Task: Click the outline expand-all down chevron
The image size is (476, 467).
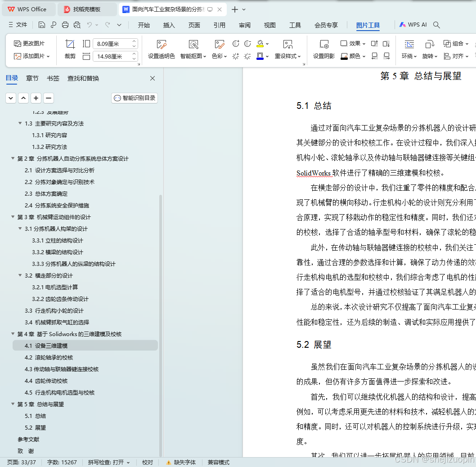Action: pyautogui.click(x=11, y=98)
